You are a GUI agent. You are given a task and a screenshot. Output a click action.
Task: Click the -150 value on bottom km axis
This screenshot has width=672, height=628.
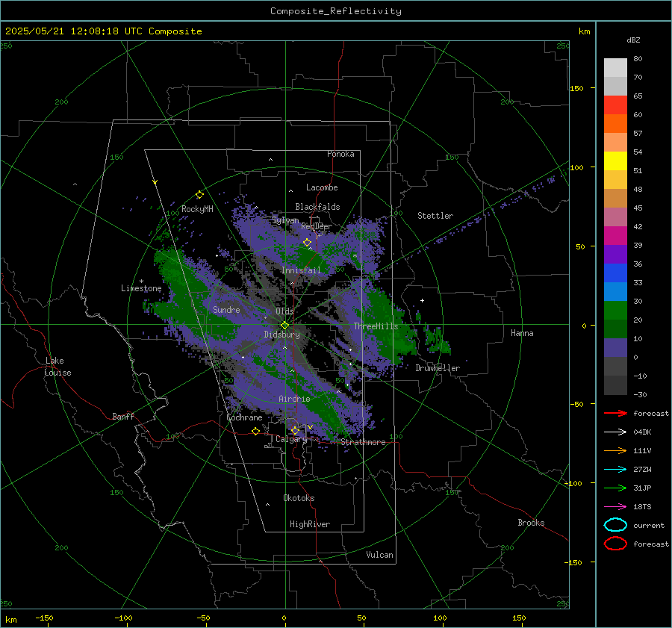click(x=44, y=618)
